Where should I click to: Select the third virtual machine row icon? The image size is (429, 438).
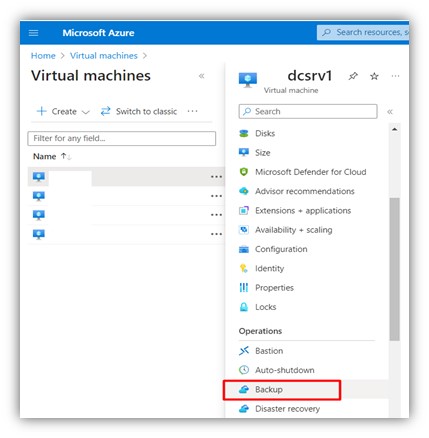click(39, 215)
